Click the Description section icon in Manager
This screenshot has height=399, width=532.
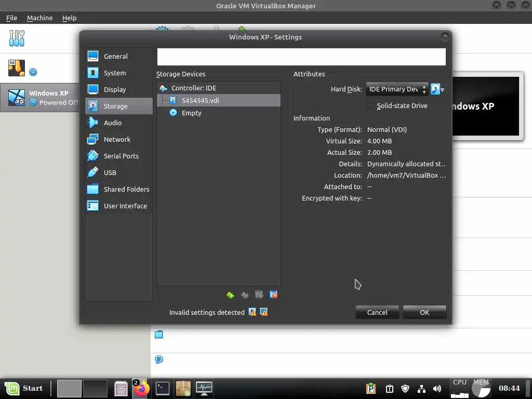(159, 360)
